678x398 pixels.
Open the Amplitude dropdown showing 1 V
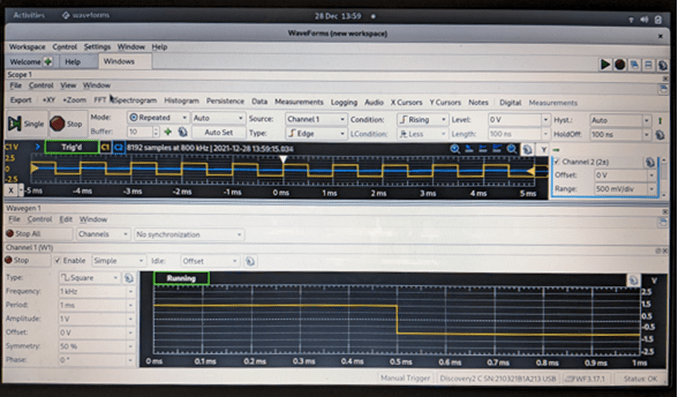tap(96, 319)
